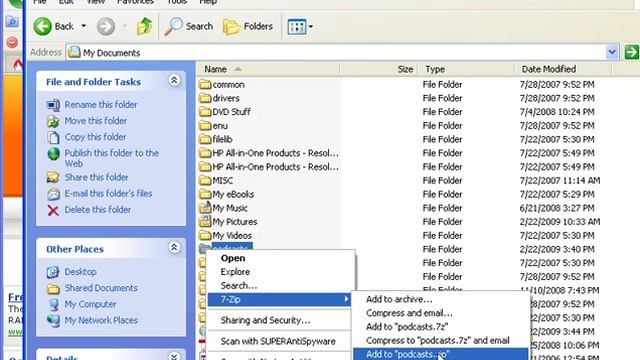Open Desktop in Other Places
Screen dimensions: 640x360
click(80, 272)
